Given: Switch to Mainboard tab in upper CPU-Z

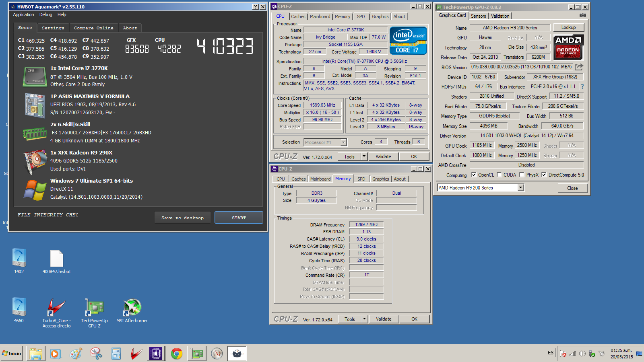Looking at the screenshot, I should click(320, 16).
